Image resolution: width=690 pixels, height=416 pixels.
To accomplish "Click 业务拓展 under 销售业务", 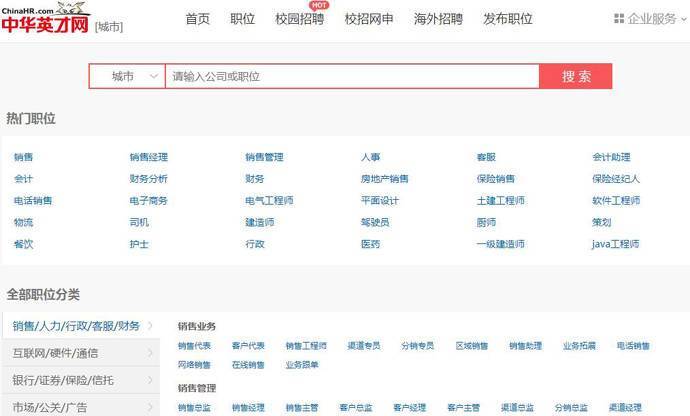I will point(579,346).
